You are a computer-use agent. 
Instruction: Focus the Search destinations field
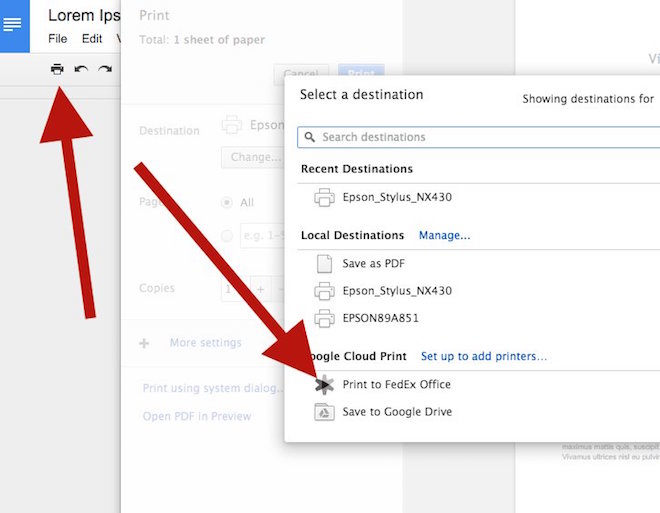tap(479, 137)
